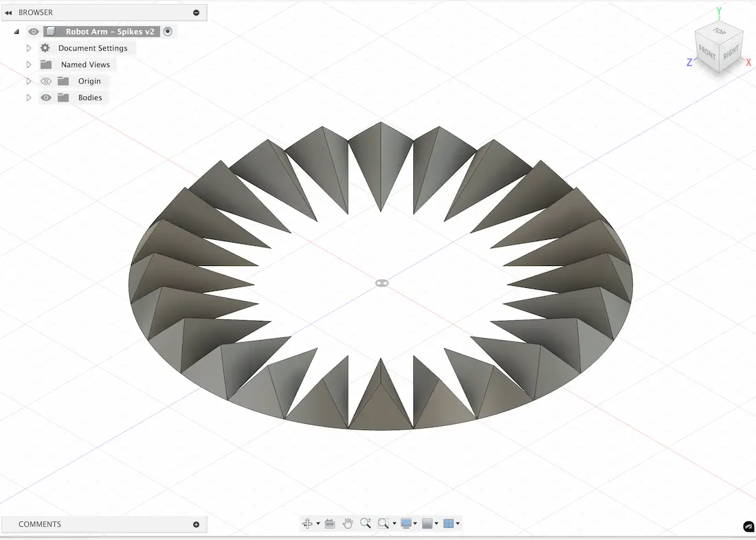The height and width of the screenshot is (540, 756).
Task: Open Display Settings monitor icon
Action: coord(406,524)
